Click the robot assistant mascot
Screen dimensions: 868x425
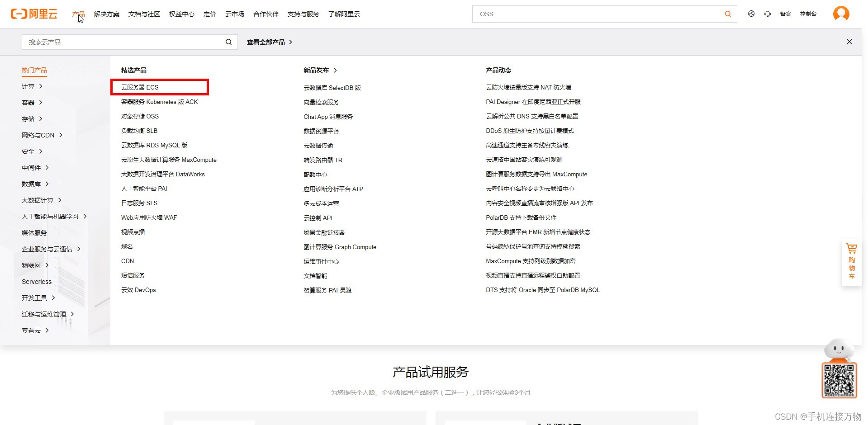click(838, 349)
